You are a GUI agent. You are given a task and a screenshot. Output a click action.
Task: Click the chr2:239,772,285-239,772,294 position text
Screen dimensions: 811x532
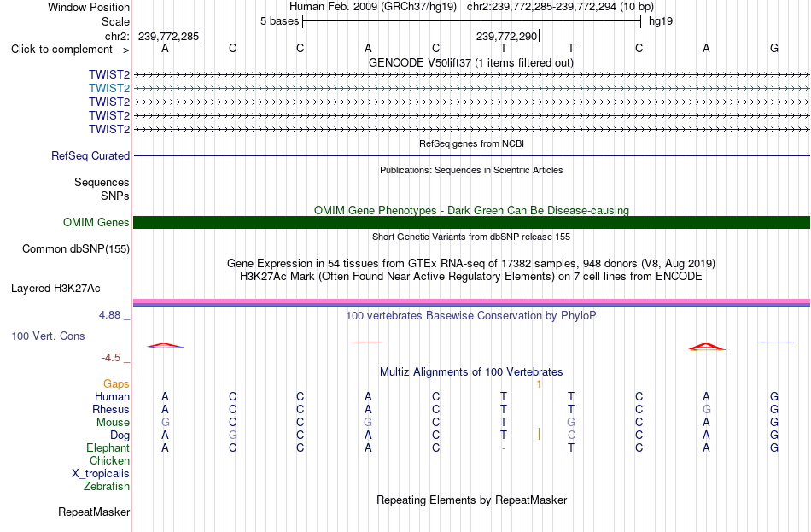tap(560, 7)
